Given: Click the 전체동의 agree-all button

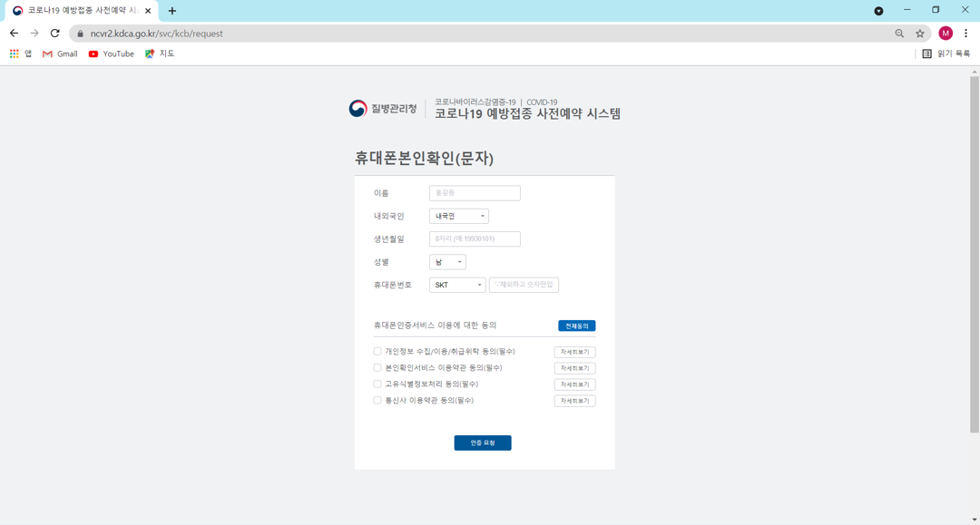Looking at the screenshot, I should (x=577, y=326).
